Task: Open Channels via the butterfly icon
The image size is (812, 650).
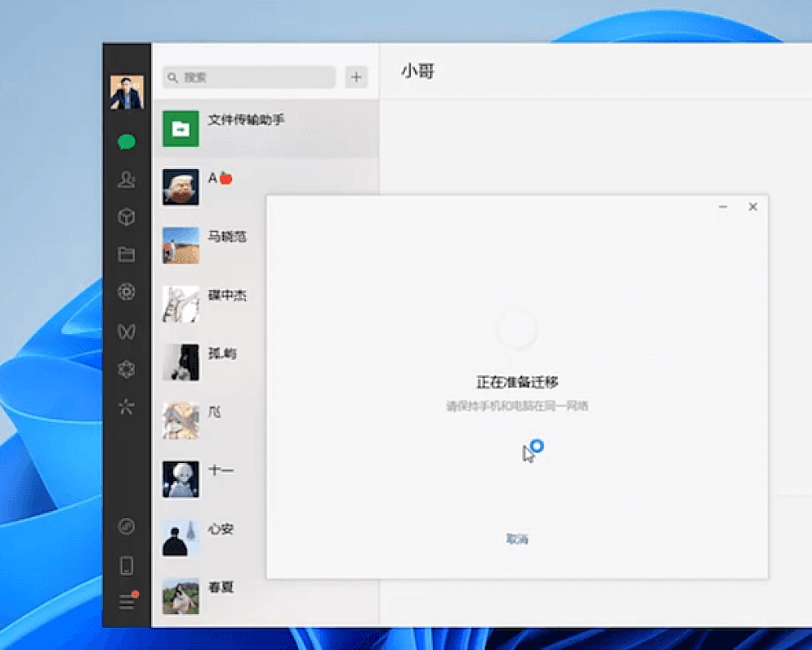Action: tap(126, 331)
